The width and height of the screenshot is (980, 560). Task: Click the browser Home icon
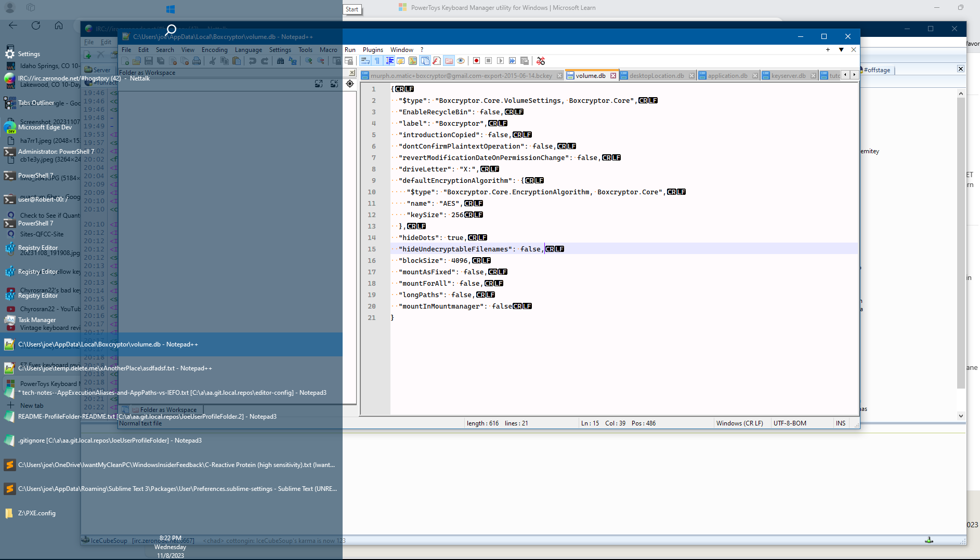click(59, 25)
